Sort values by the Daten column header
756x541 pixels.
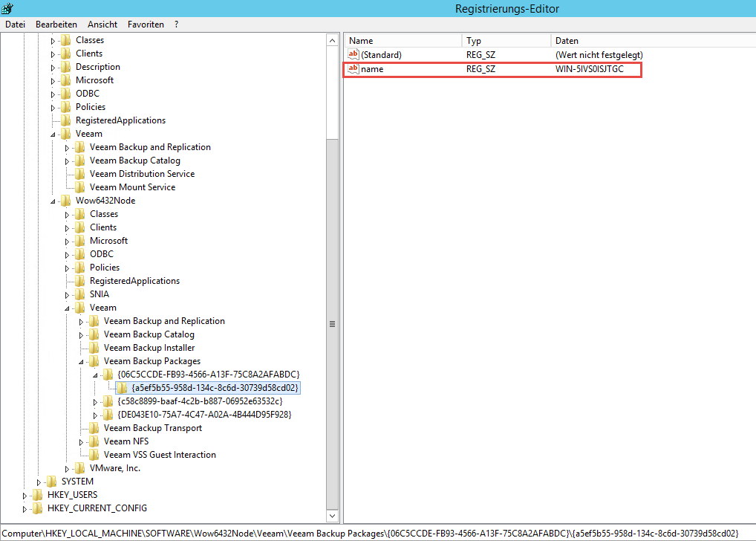[x=654, y=41]
